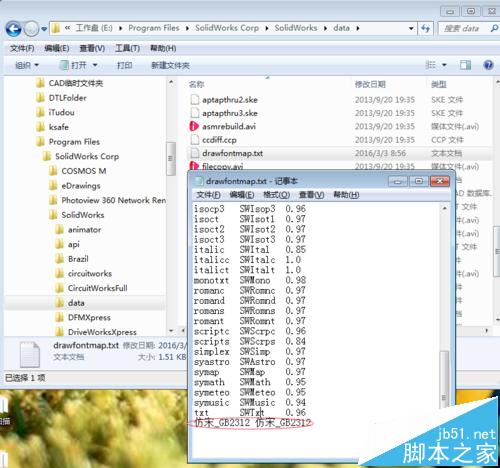Screen dimensions: 500x468
Task: Select the animator folder in tree
Action: (x=78, y=230)
